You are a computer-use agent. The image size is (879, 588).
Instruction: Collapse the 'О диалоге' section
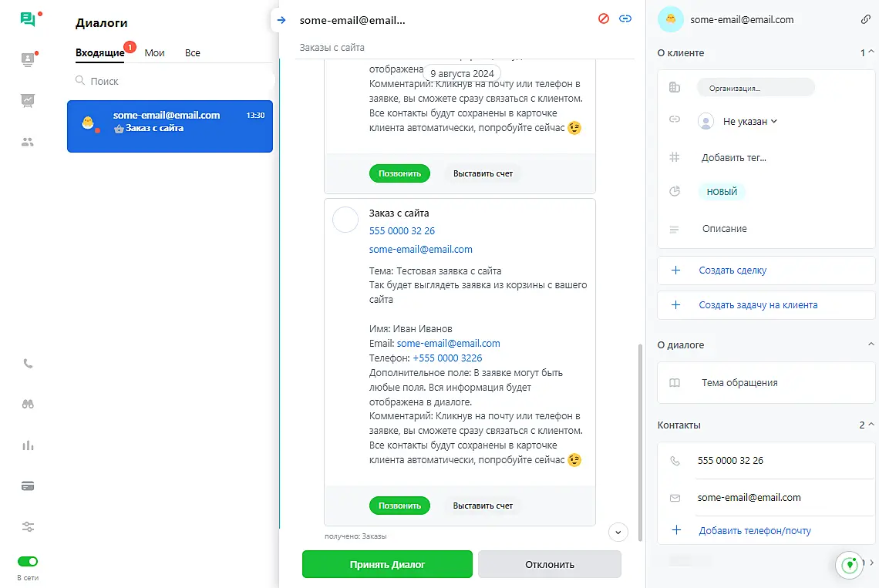(x=871, y=344)
